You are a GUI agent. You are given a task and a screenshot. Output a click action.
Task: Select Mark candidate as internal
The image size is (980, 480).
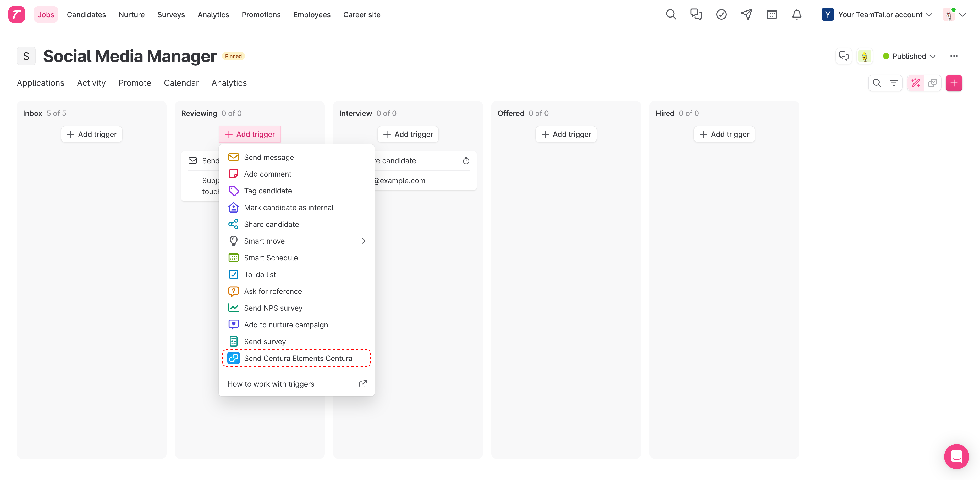click(296, 208)
